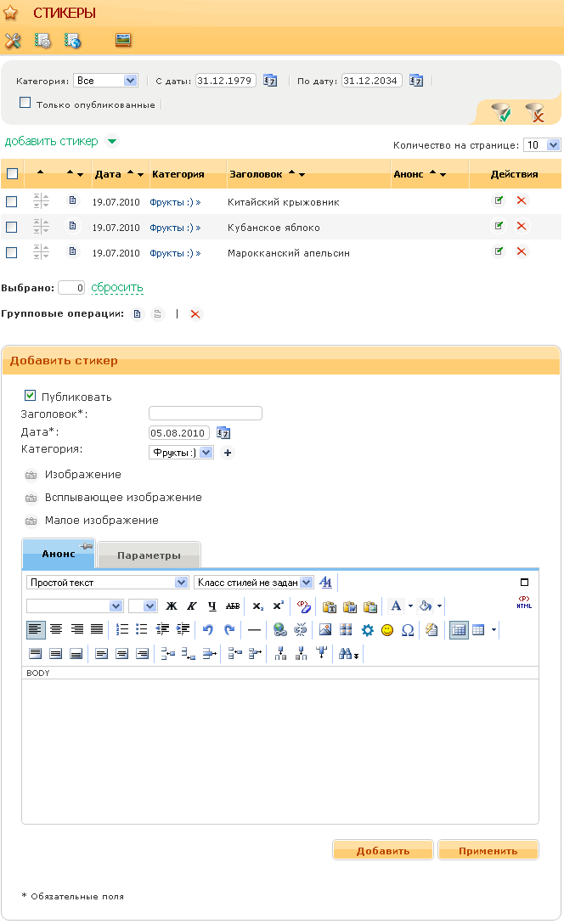Expand the Простой текст format dropdown
This screenshot has width=564, height=924.
tap(108, 583)
